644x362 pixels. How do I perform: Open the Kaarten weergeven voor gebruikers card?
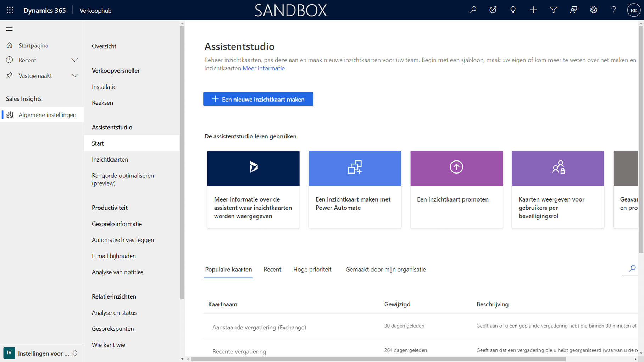click(x=558, y=189)
